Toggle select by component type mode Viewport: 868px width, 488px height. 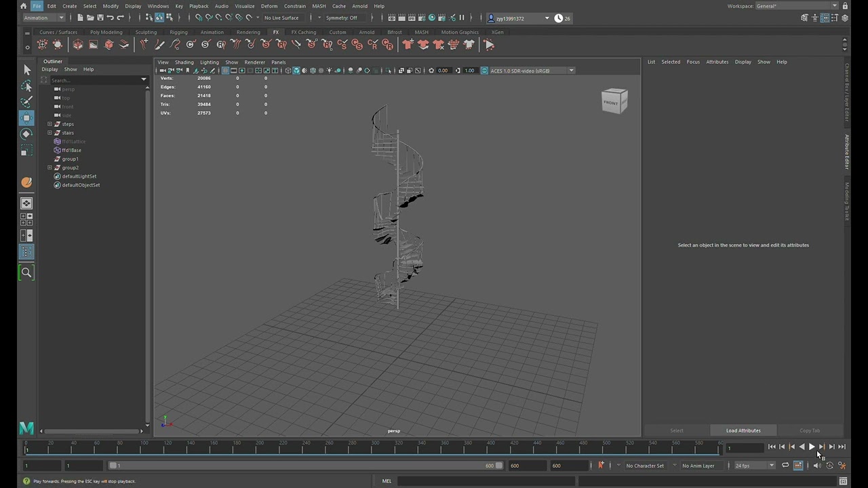click(x=168, y=18)
